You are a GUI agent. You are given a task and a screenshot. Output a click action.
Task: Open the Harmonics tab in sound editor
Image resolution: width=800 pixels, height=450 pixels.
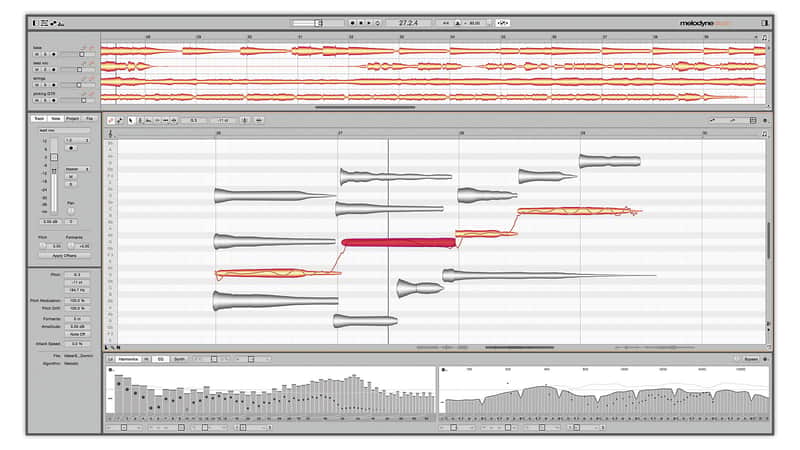[x=128, y=359]
